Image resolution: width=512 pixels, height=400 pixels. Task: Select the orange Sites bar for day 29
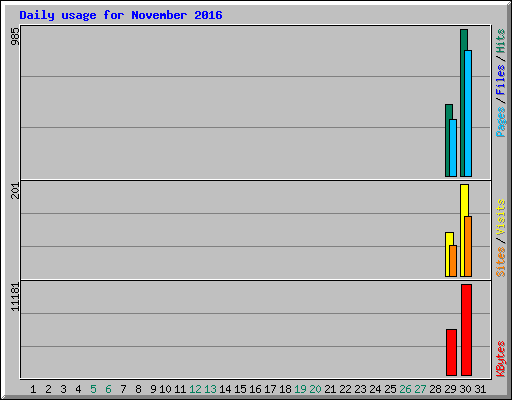(x=453, y=261)
